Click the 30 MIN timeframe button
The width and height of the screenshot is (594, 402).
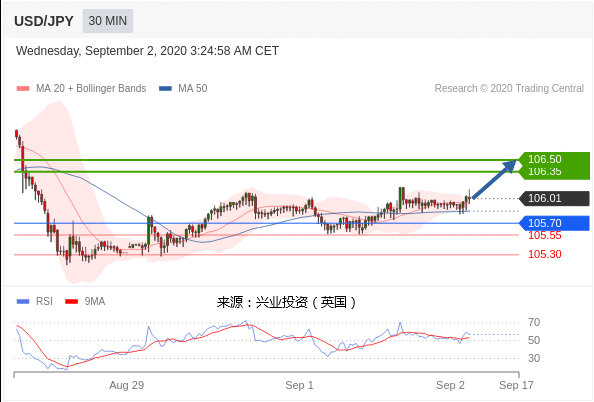(108, 21)
